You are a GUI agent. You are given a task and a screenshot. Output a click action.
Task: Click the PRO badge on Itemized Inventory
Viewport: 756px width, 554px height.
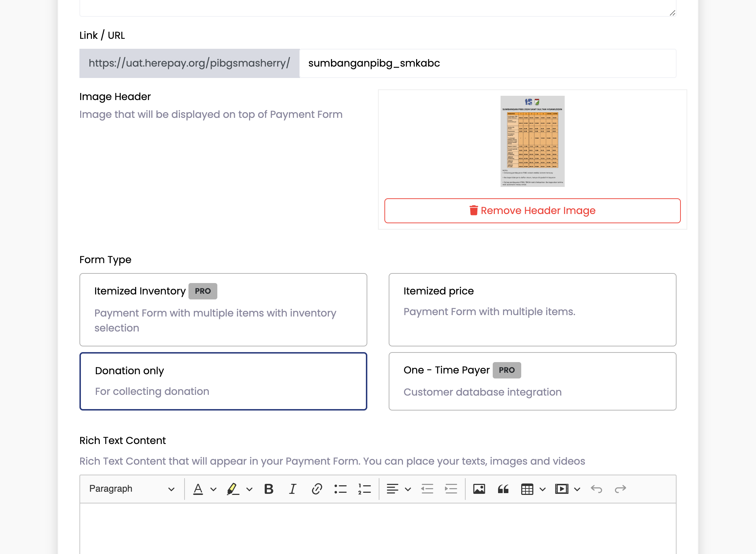[203, 291]
